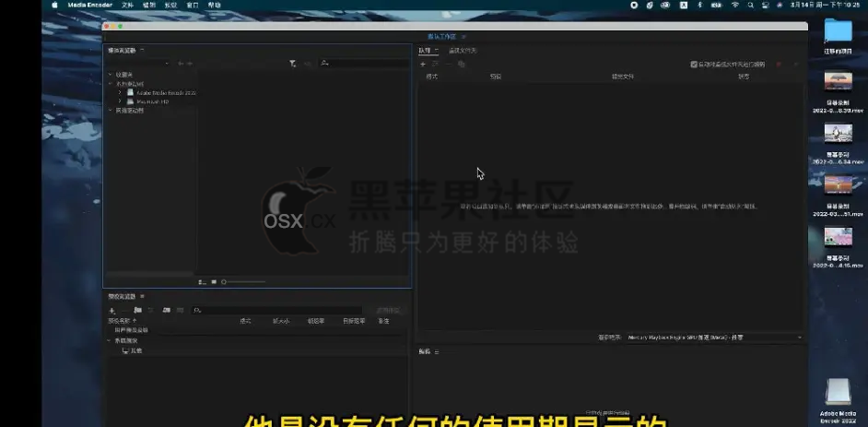
Task: Select the Macintosh HD tree row
Action: click(x=147, y=101)
